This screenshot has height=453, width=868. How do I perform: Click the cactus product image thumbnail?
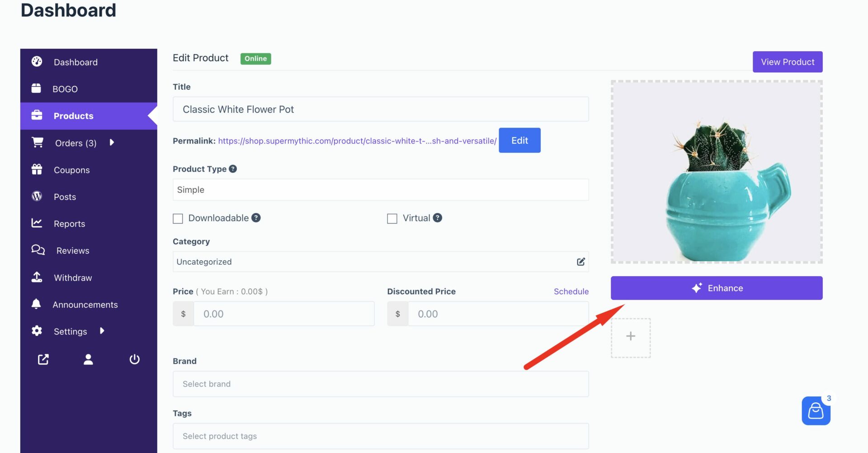coord(716,172)
